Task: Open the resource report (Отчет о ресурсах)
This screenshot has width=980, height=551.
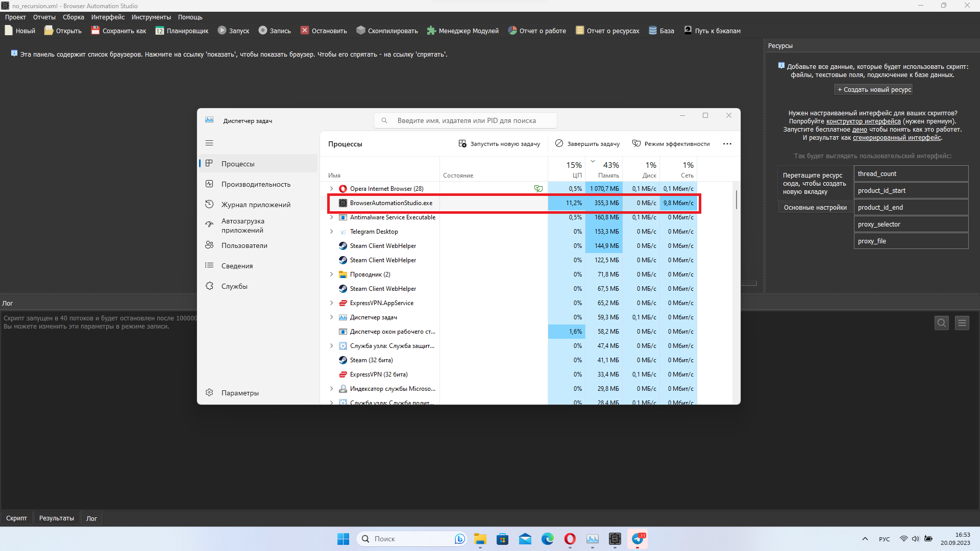Action: pyautogui.click(x=607, y=31)
